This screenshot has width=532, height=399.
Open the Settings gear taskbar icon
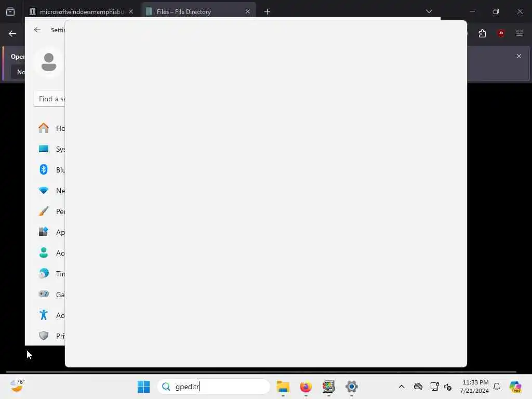[352, 387]
